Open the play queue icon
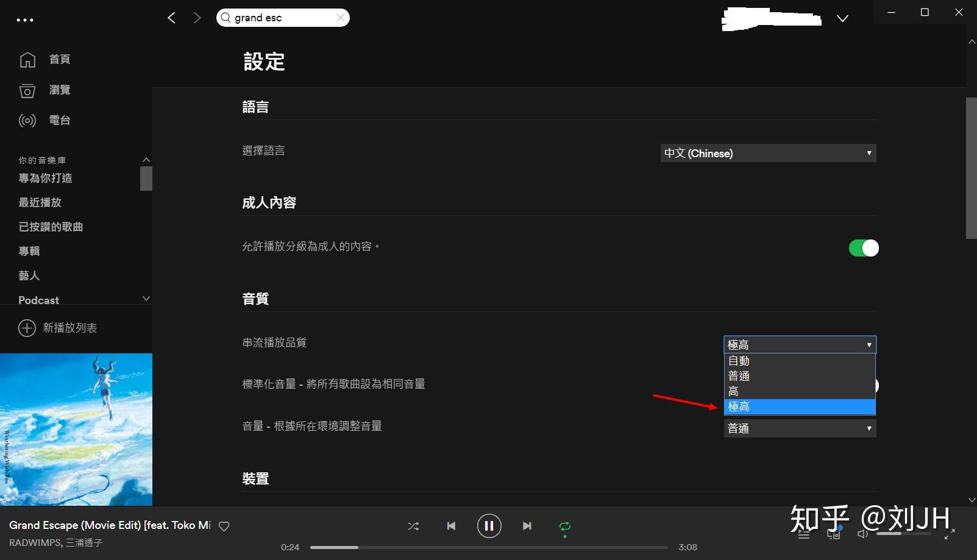 point(804,533)
